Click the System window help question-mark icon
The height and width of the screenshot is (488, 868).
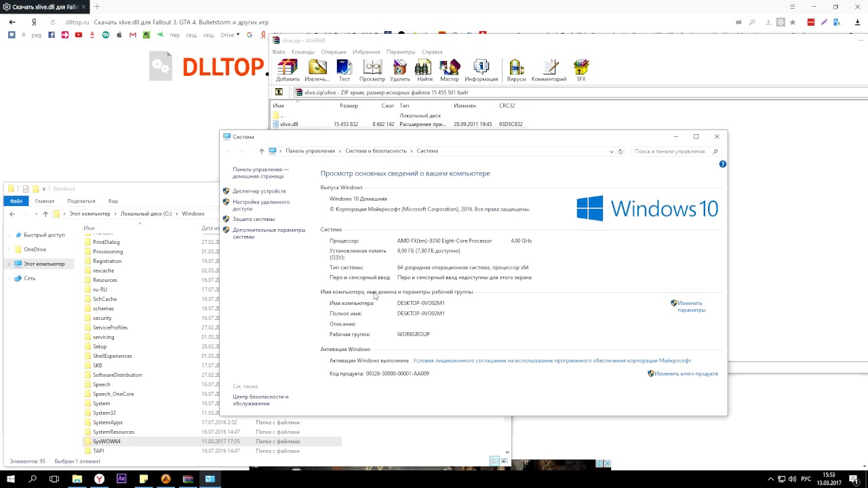pos(722,164)
